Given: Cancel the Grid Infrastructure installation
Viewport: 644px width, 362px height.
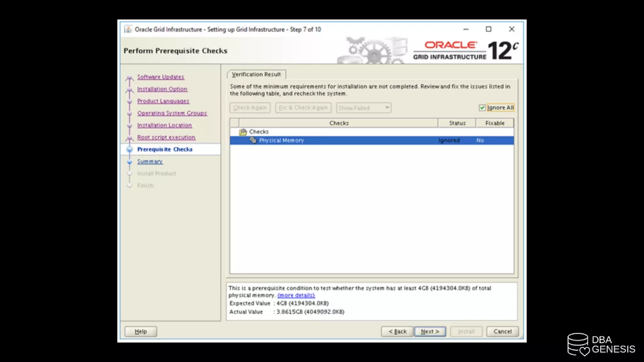Looking at the screenshot, I should click(502, 332).
